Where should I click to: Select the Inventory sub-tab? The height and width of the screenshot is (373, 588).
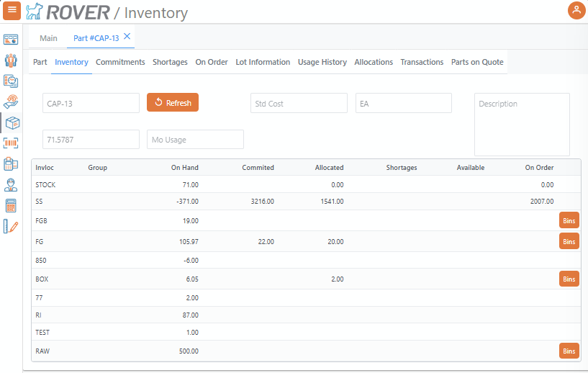pos(72,63)
